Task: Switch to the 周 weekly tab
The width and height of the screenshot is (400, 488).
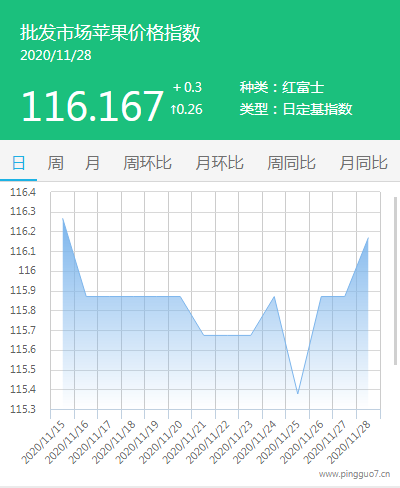Action: click(x=55, y=163)
